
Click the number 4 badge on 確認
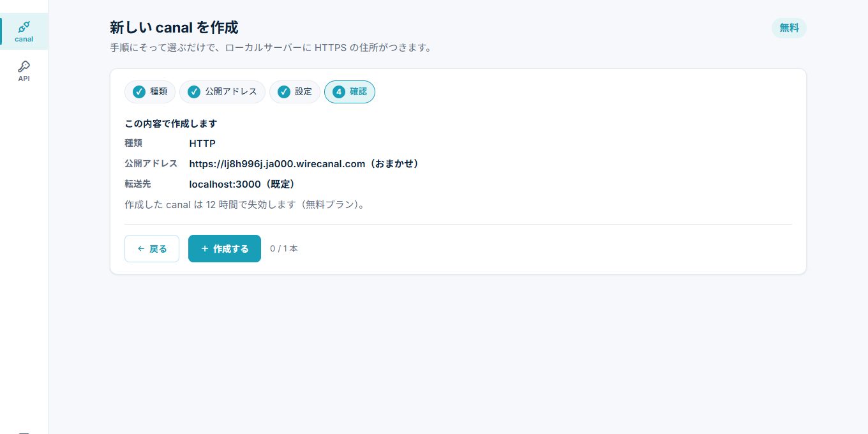[x=339, y=92]
